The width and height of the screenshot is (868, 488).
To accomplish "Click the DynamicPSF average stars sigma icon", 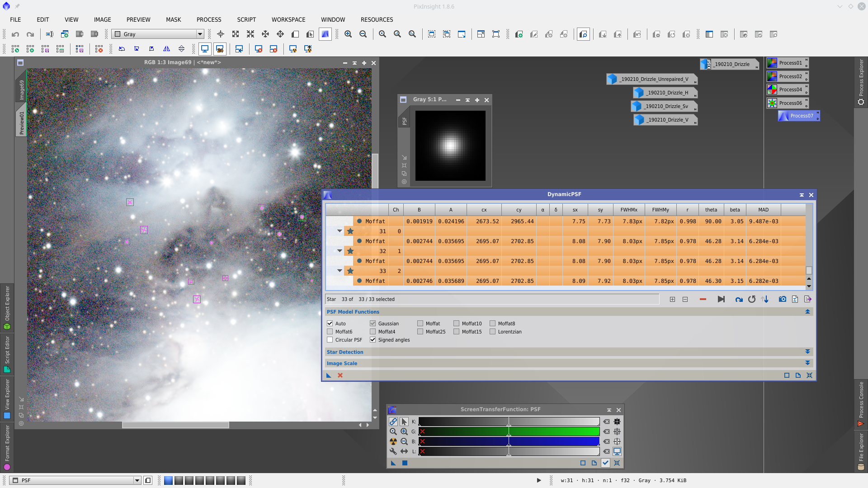I will tap(795, 299).
